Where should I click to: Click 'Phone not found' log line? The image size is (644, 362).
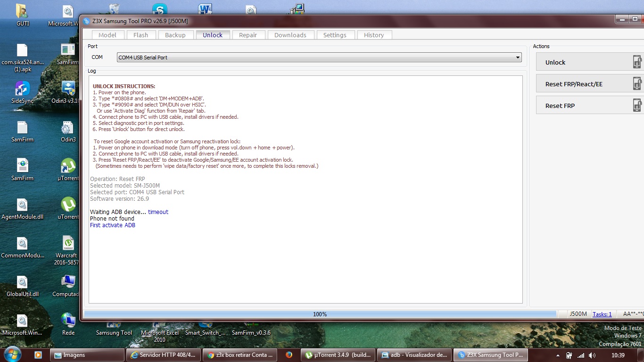112,219
